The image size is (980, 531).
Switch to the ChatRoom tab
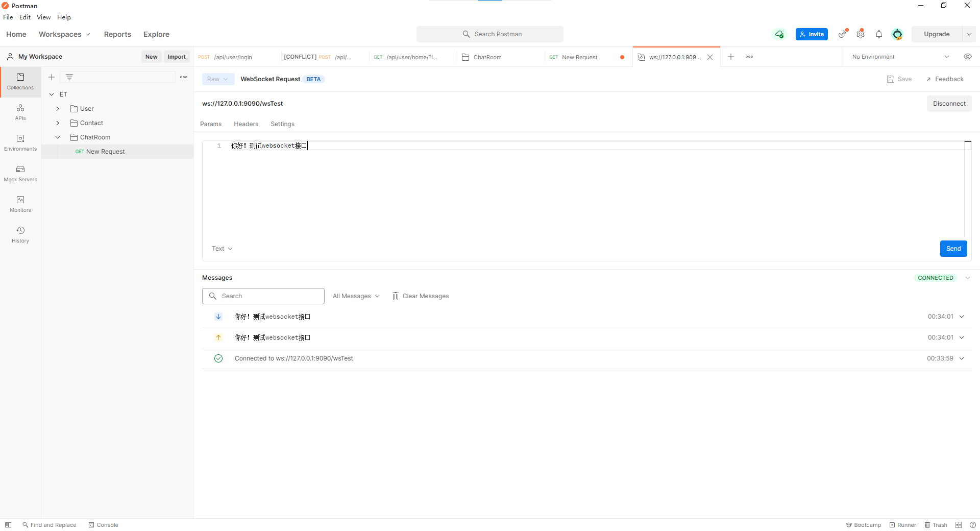pos(501,57)
